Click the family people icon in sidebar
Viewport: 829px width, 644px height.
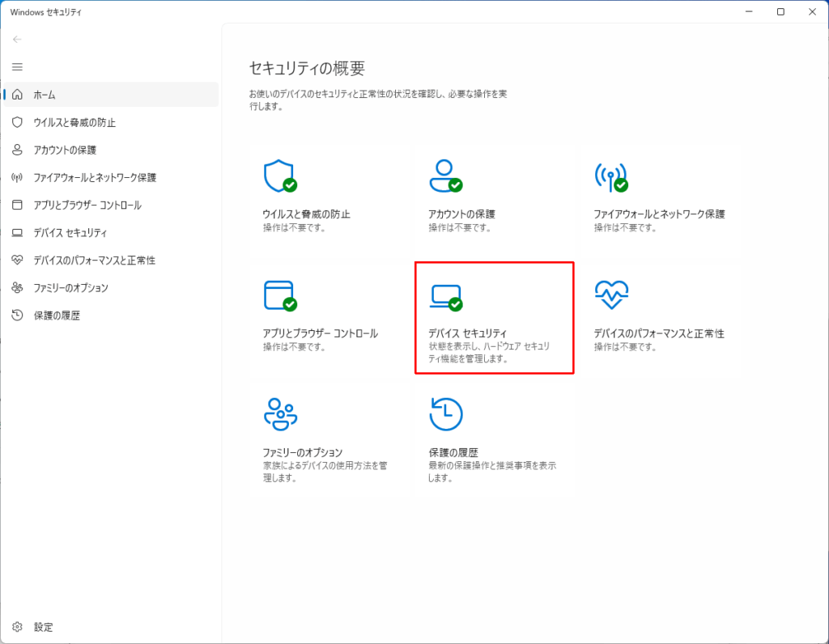(x=18, y=287)
